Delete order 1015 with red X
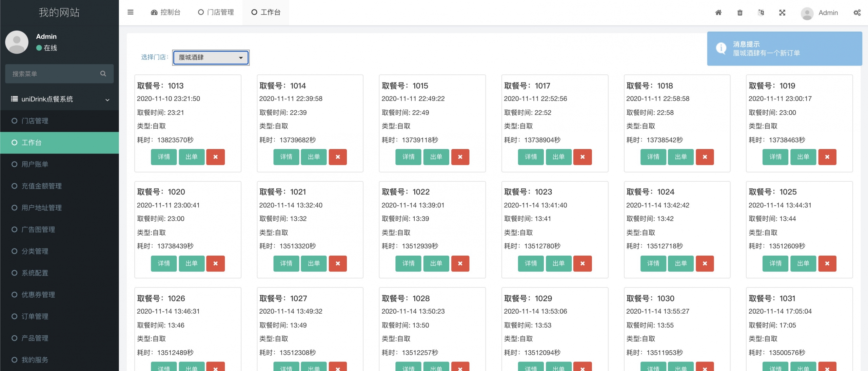Screen dimensions: 868x371 (x=460, y=157)
